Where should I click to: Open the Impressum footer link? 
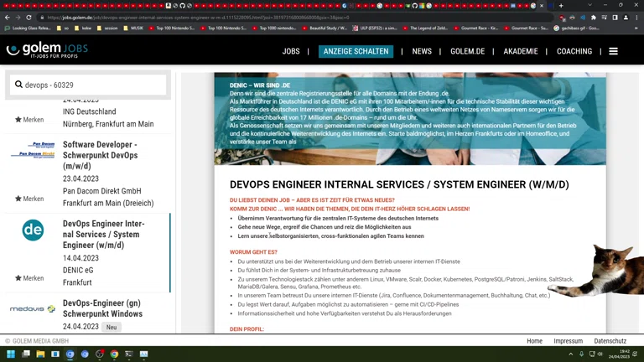click(568, 341)
